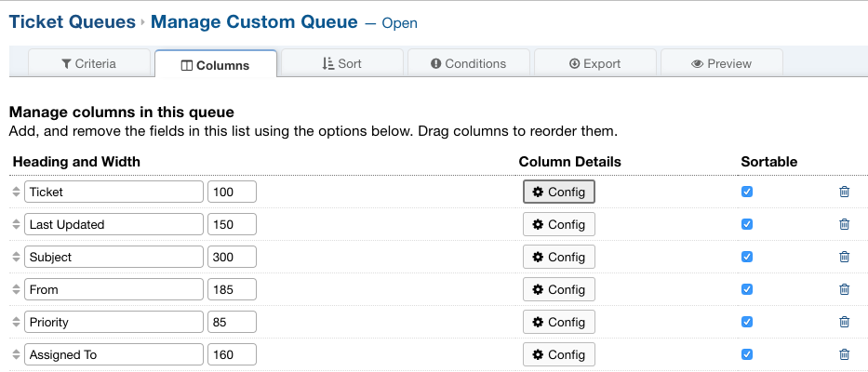
Task: Delete the Ticket column via trash icon
Action: click(x=844, y=192)
